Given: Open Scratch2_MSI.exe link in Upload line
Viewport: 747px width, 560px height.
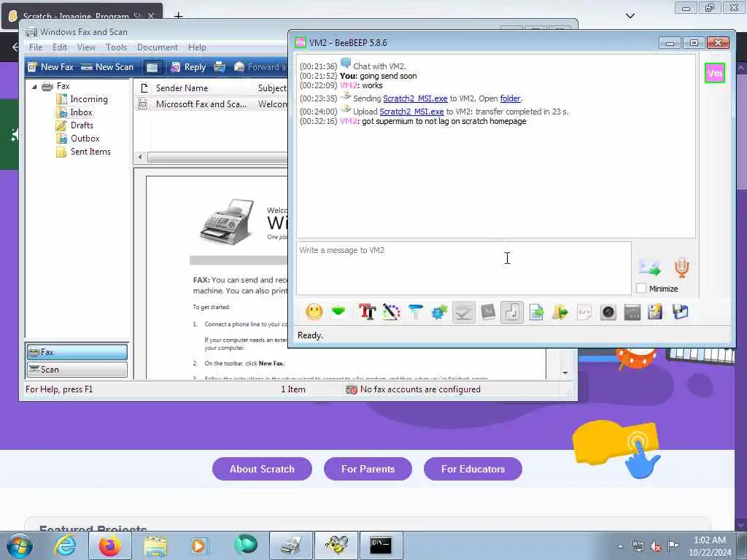Looking at the screenshot, I should click(411, 112).
